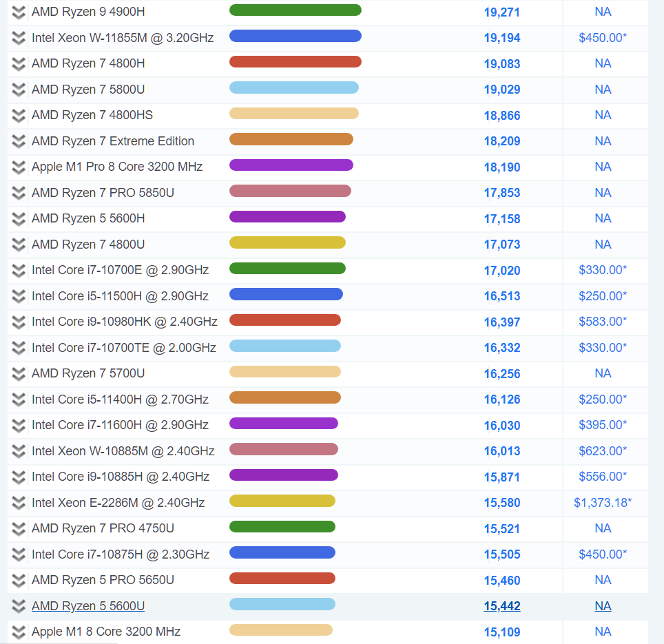This screenshot has width=664, height=644.
Task: Click the red bar for Ryzen 7 4800H
Action: pos(295,62)
